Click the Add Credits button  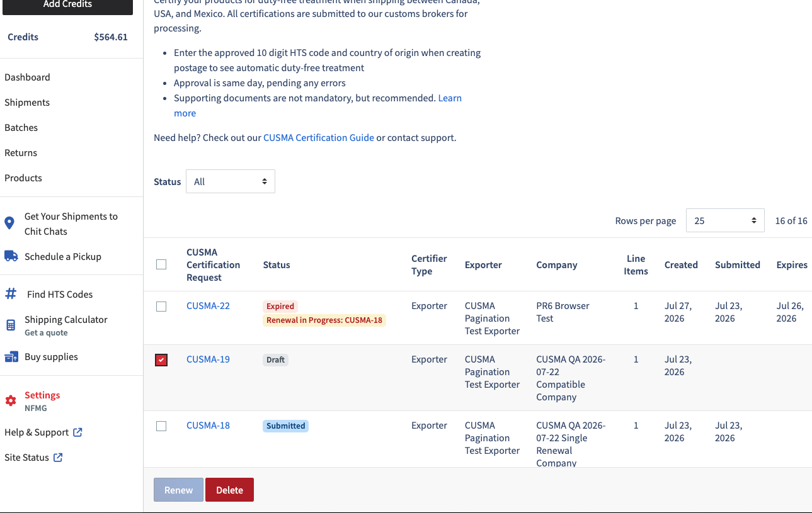click(67, 5)
